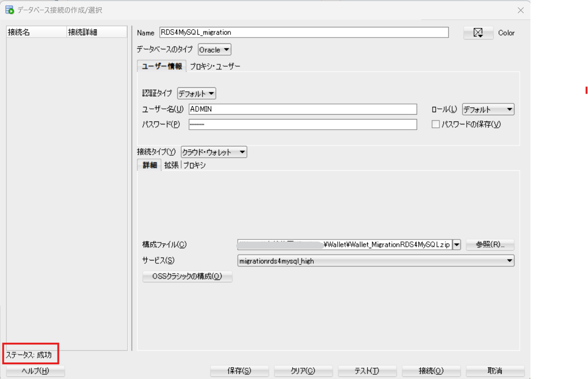Click the 取消 cancel button

point(495,371)
